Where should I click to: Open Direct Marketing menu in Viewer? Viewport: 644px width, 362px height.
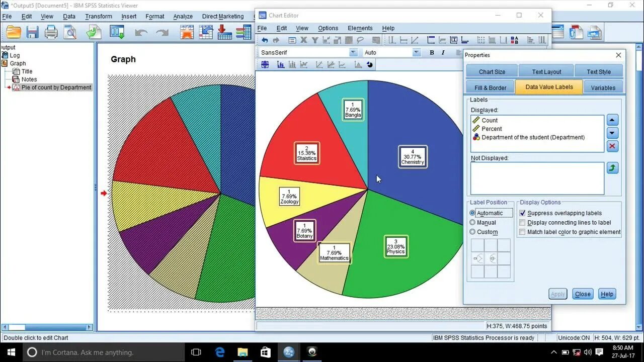coord(223,16)
